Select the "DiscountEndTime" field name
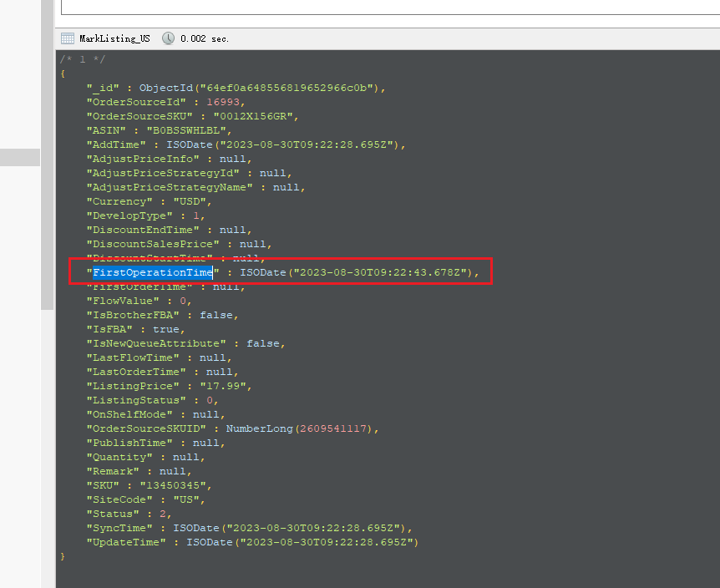The width and height of the screenshot is (720, 588). point(143,230)
